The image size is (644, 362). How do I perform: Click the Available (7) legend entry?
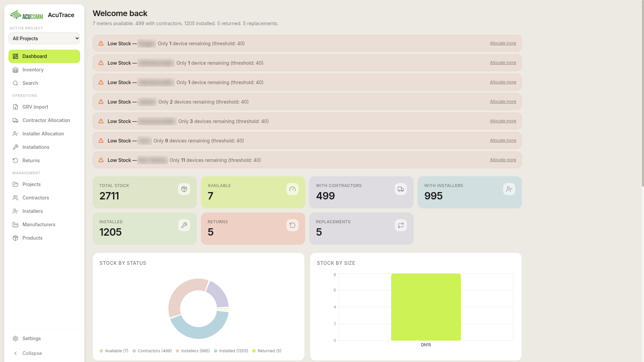tap(114, 351)
